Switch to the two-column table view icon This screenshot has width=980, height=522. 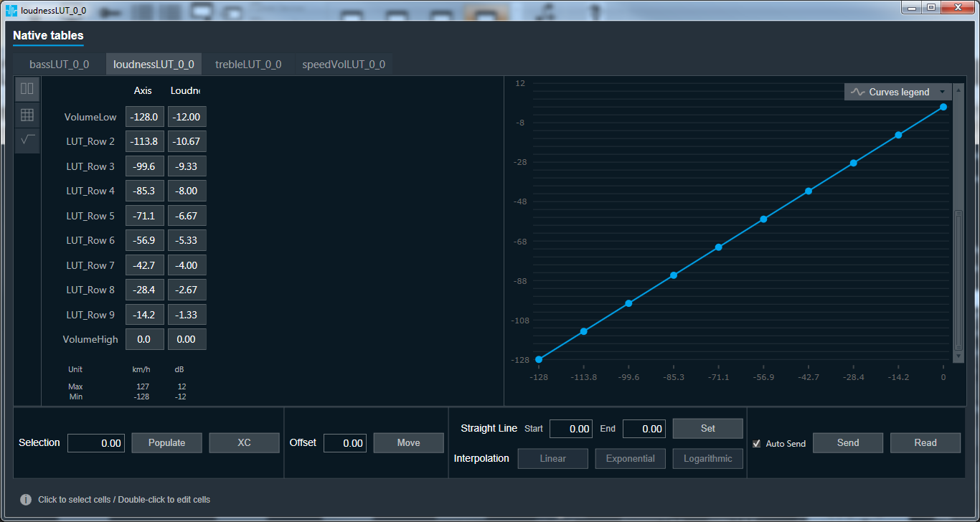point(27,89)
